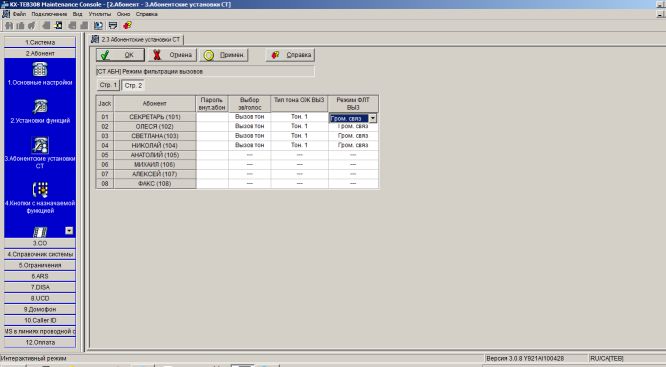Click the Вызов тон cell for СВЕТЛАНА (103)
666x367 pixels.
pos(249,136)
